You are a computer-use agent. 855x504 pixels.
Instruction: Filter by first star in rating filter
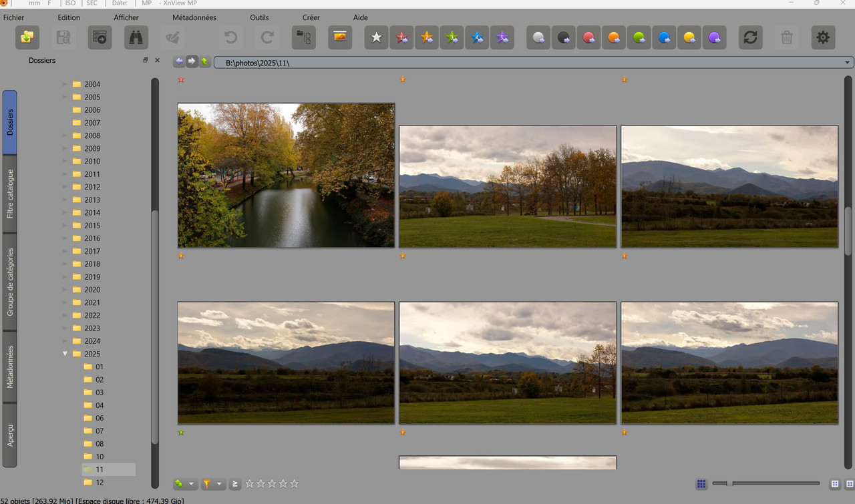250,483
